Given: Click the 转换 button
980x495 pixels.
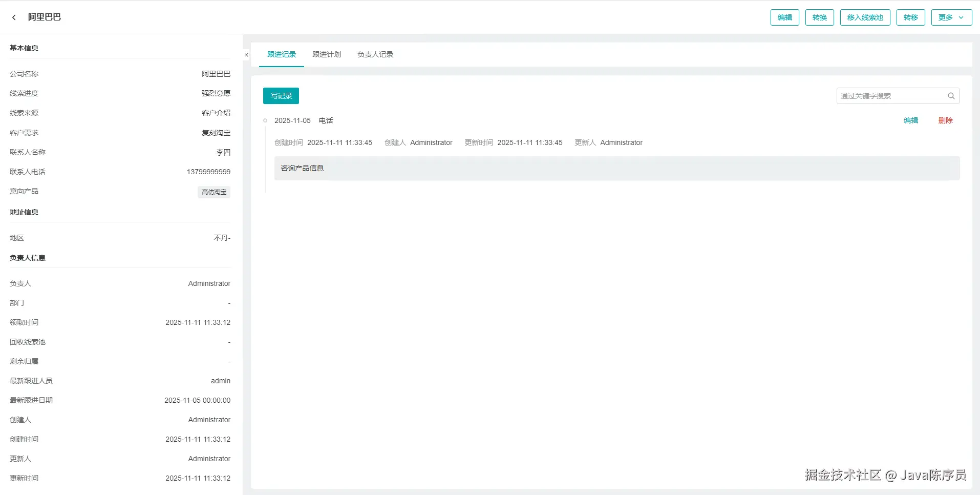Looking at the screenshot, I should point(819,17).
